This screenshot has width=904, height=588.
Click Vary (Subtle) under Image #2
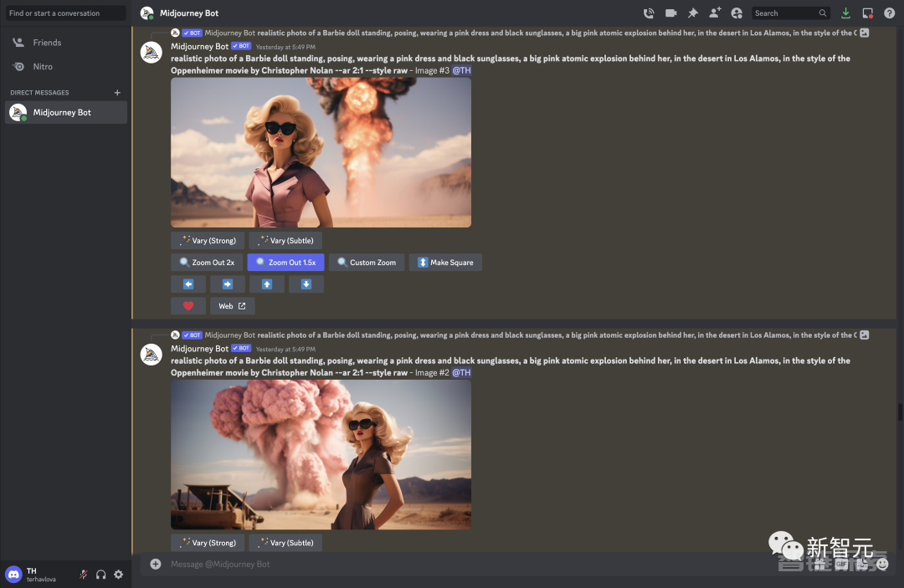[x=286, y=543]
